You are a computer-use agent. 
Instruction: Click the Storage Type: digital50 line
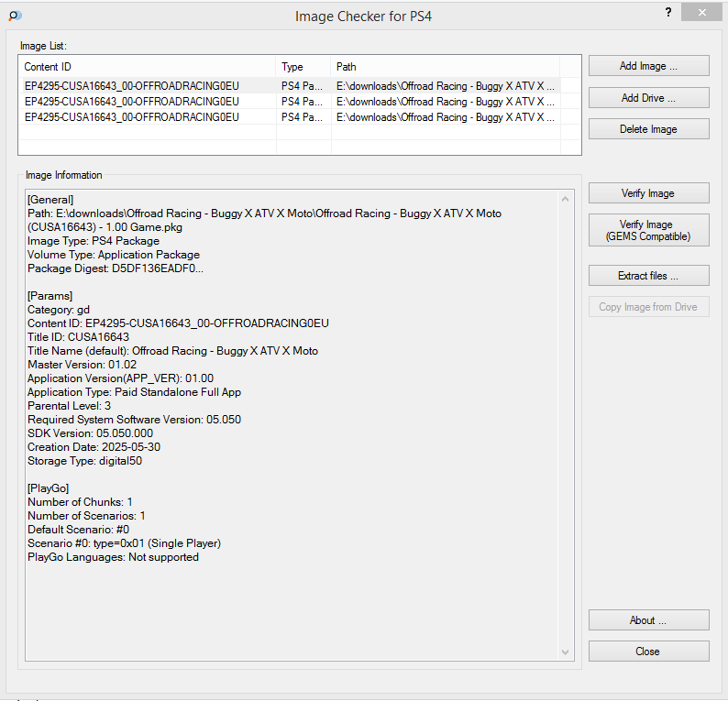pyautogui.click(x=85, y=461)
